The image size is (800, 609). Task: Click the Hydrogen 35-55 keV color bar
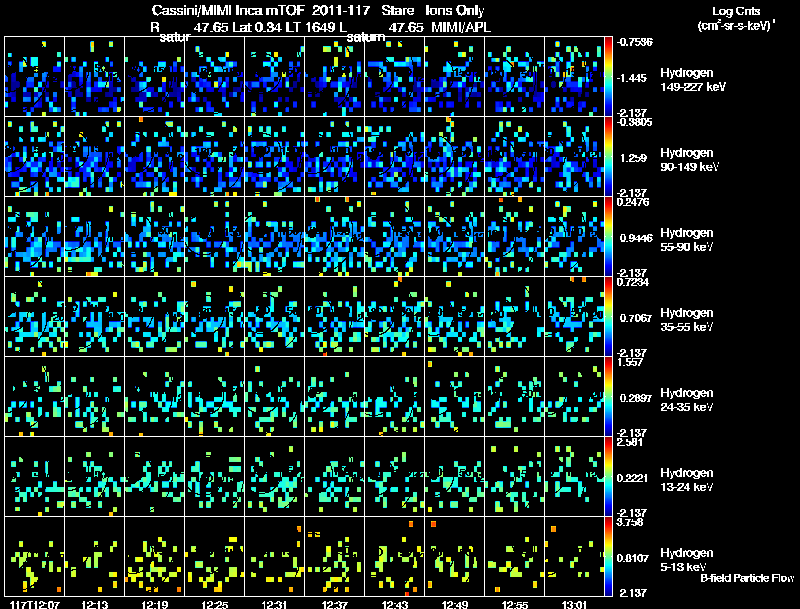click(x=608, y=317)
